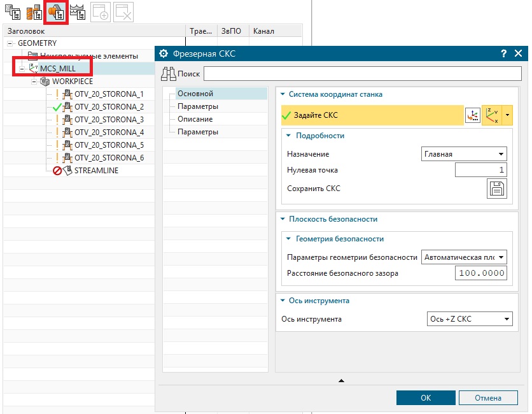Click the help question mark in dialog title
The image size is (532, 414).
pyautogui.click(x=503, y=54)
